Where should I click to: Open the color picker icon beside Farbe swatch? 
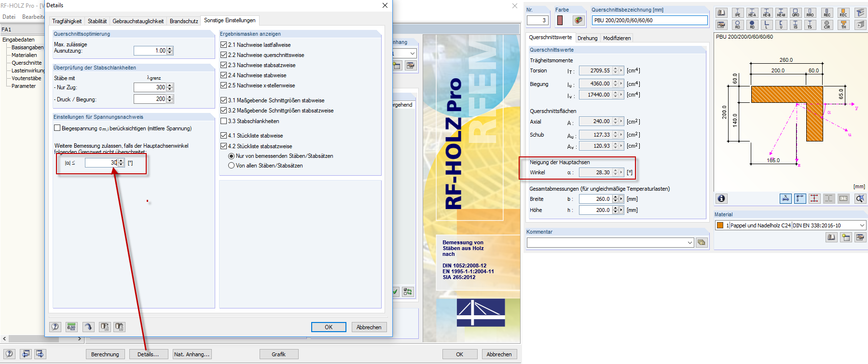coord(579,20)
